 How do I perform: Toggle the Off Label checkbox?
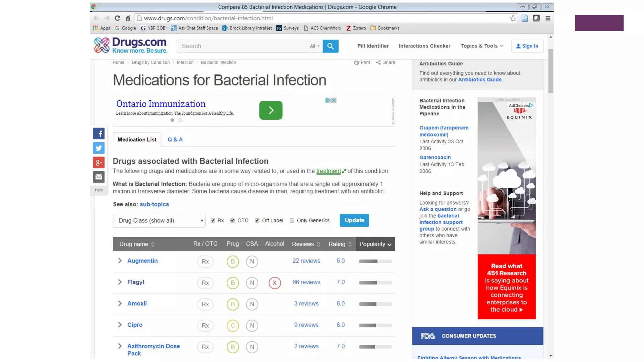257,221
